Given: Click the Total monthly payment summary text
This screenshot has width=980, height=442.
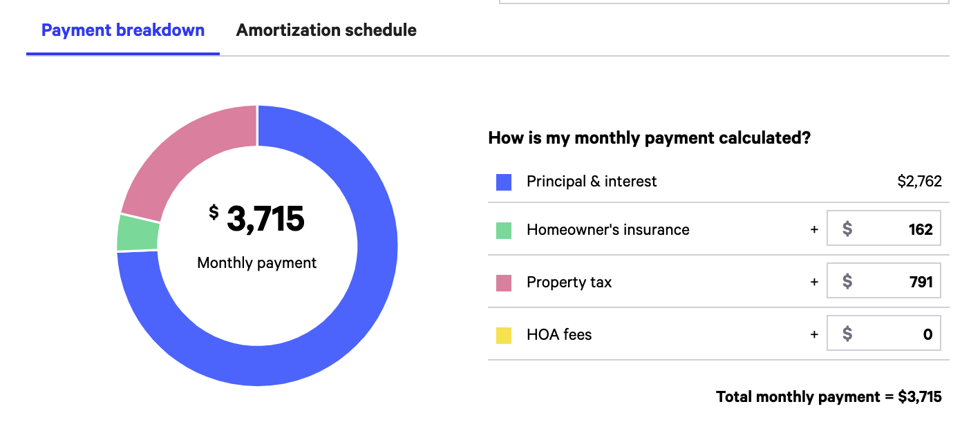Looking at the screenshot, I should click(829, 397).
